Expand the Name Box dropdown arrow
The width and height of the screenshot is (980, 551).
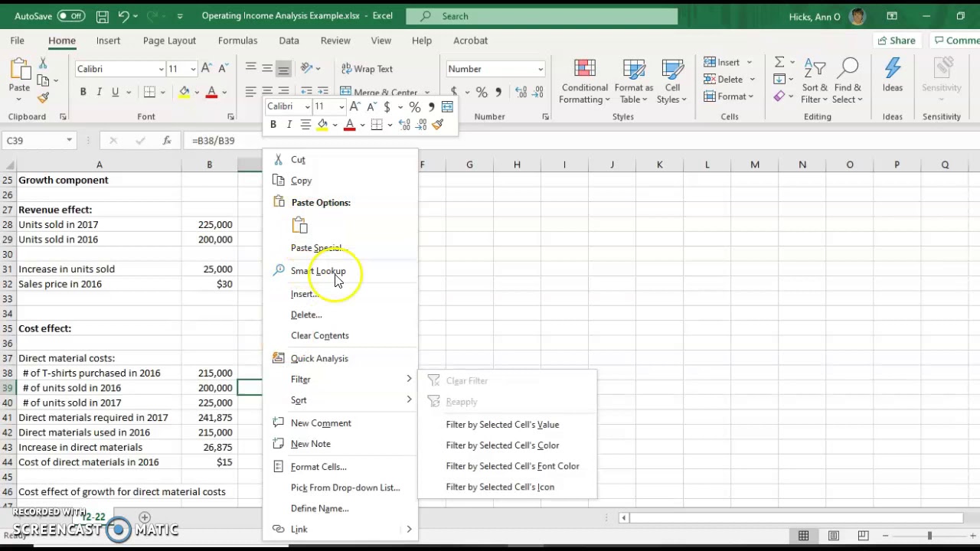point(69,141)
